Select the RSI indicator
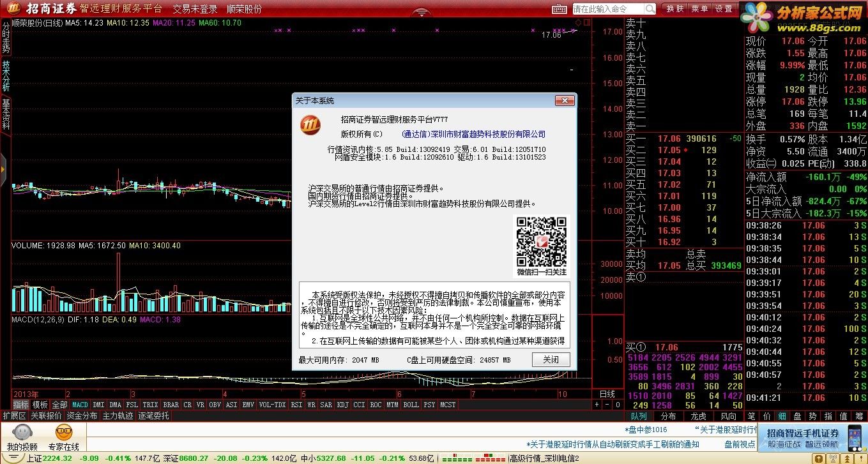868x464 pixels. coord(296,405)
